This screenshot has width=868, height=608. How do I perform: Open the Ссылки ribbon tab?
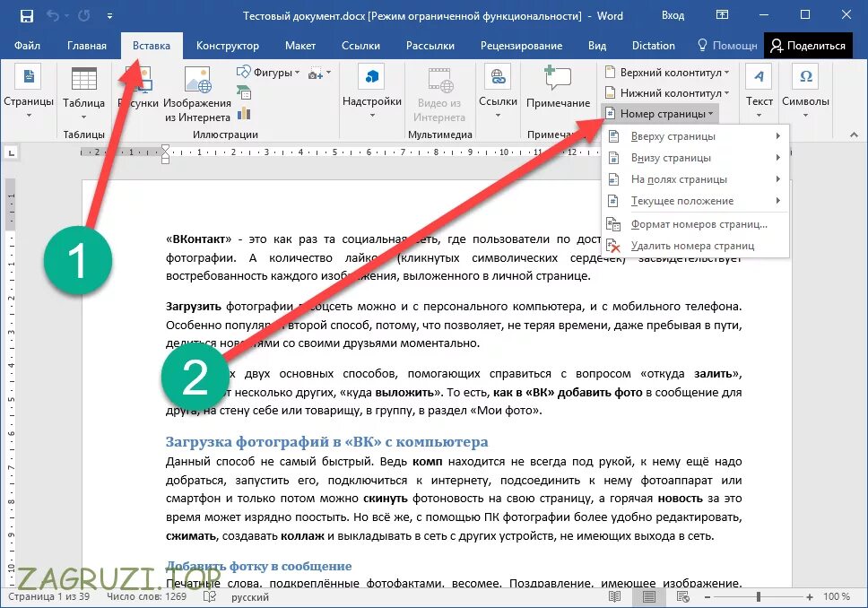click(x=360, y=46)
